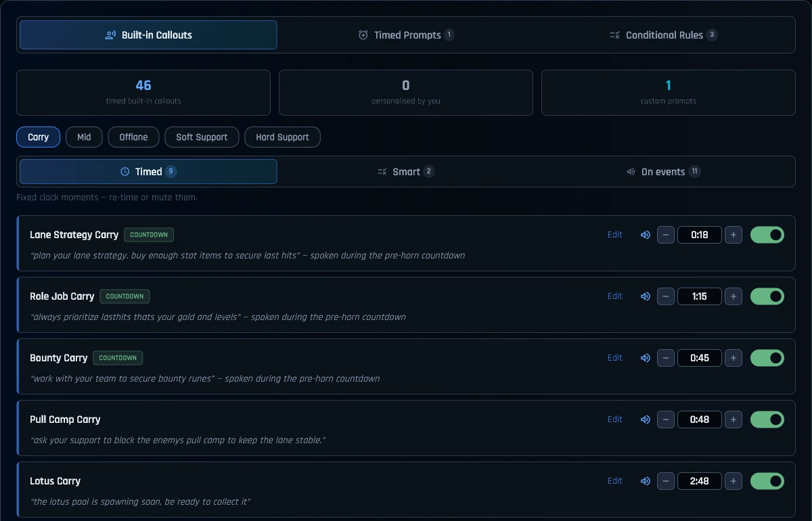Disable the Role Job Carry callout
Image resolution: width=812 pixels, height=521 pixels.
(767, 296)
